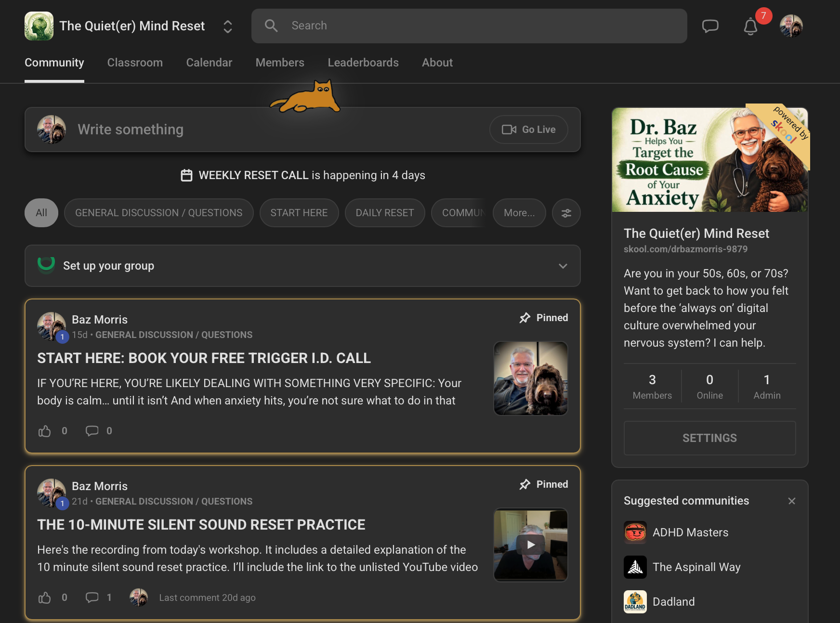Image resolution: width=840 pixels, height=623 pixels.
Task: Open the Calendar tab
Action: click(x=209, y=63)
